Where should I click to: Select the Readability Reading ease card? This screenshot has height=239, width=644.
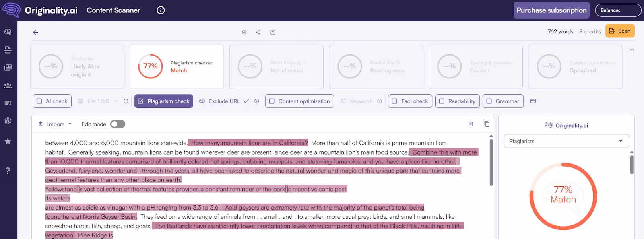(x=376, y=67)
